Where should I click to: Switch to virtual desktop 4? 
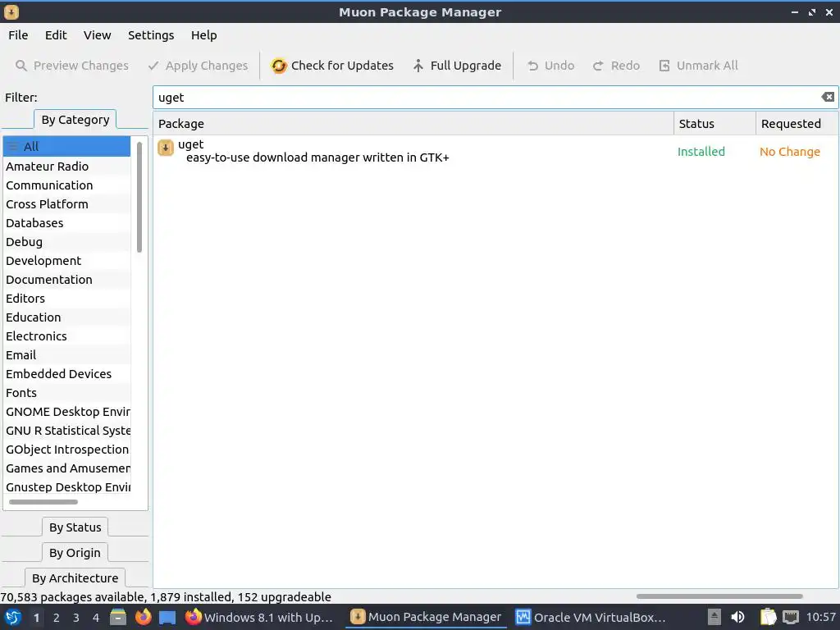pos(96,618)
